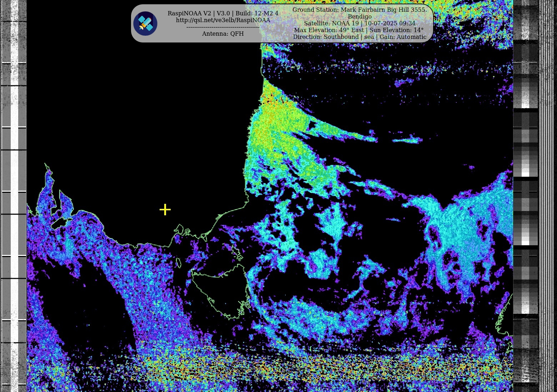Click the bay outline on the southern mainland coast

tap(182, 230)
